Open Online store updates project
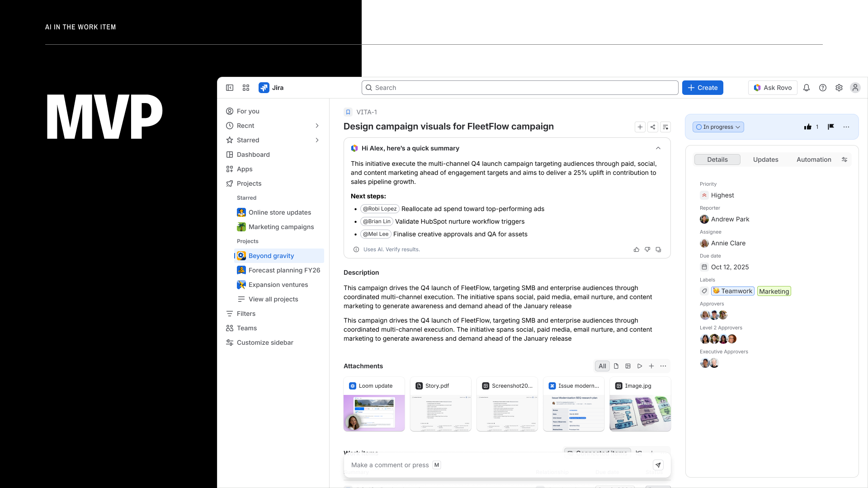Image resolution: width=868 pixels, height=488 pixels. [279, 212]
